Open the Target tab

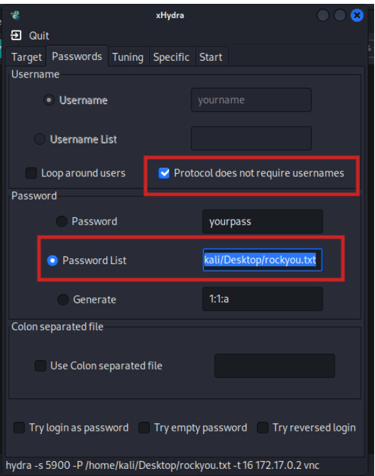pyautogui.click(x=26, y=57)
